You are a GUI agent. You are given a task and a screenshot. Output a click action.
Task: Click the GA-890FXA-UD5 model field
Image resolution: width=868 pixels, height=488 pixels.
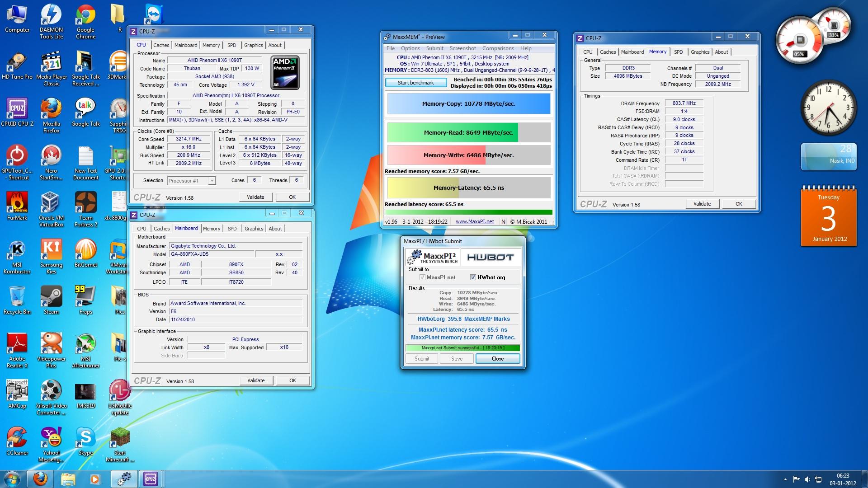click(x=211, y=254)
